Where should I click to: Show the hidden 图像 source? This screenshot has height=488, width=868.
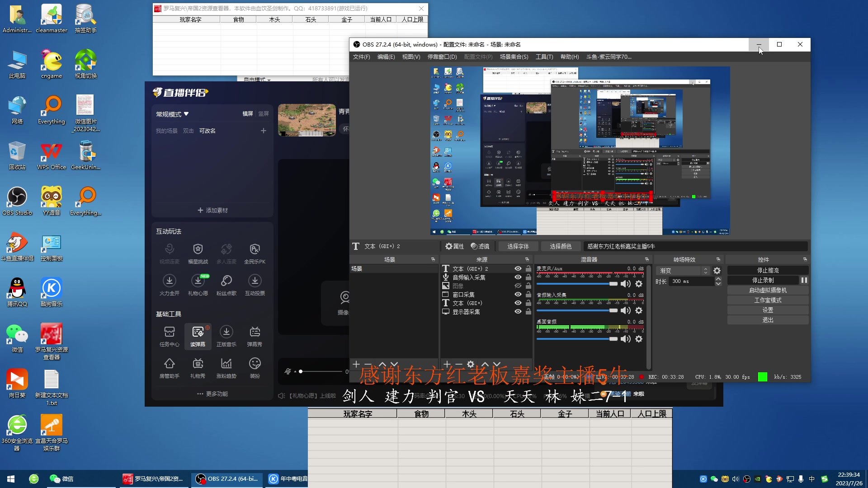coord(518,286)
